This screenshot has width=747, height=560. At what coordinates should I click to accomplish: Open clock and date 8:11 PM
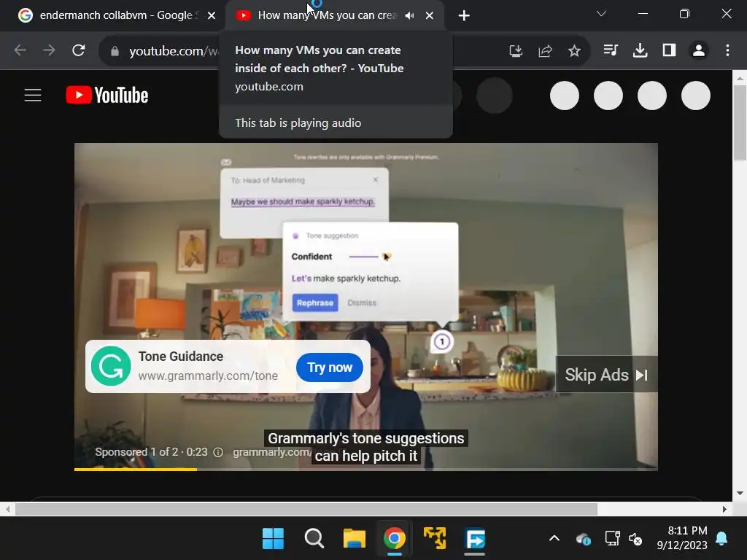click(682, 537)
